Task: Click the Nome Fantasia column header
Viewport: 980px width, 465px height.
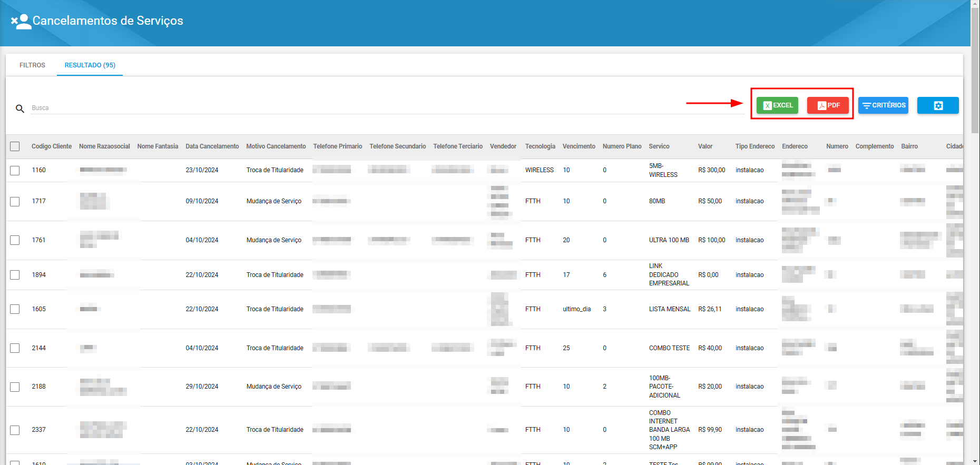Action: 158,146
